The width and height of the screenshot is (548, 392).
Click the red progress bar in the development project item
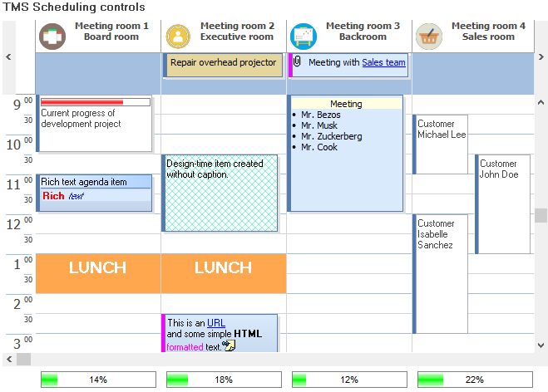point(82,102)
